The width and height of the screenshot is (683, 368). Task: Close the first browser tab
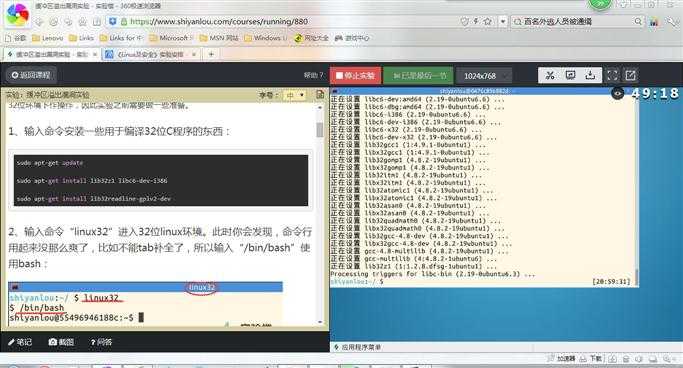pos(95,54)
